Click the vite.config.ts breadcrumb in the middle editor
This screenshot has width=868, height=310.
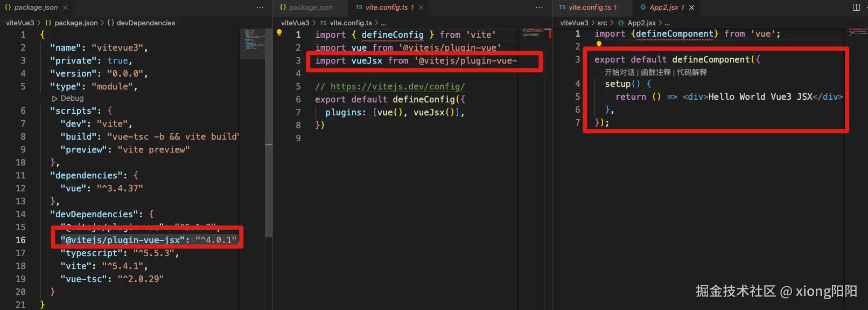351,23
